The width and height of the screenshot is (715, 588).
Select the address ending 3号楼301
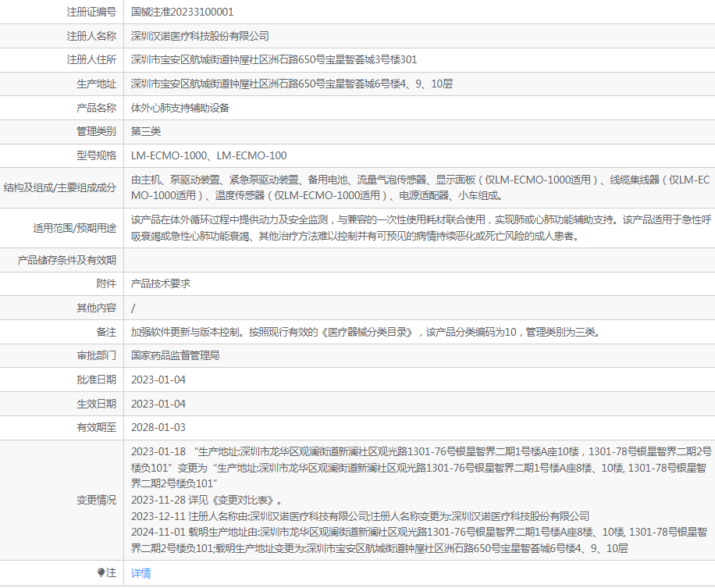coord(274,60)
